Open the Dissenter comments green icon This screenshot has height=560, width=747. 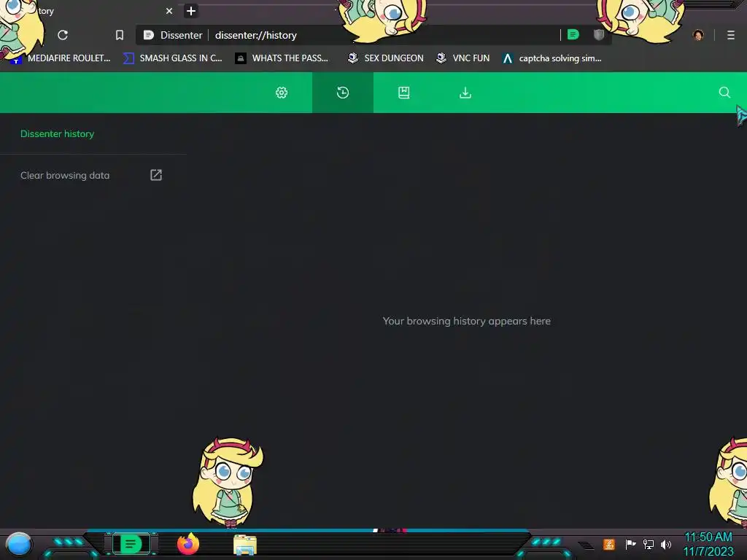tap(573, 35)
